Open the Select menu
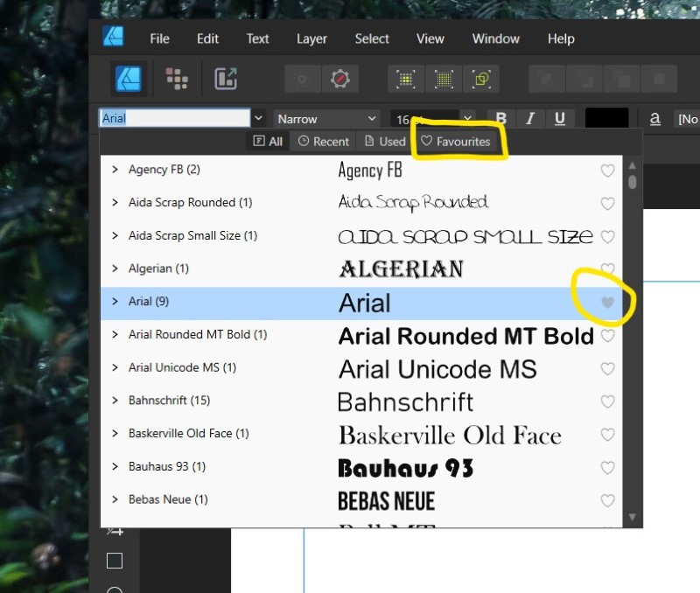This screenshot has height=593, width=700. (372, 38)
